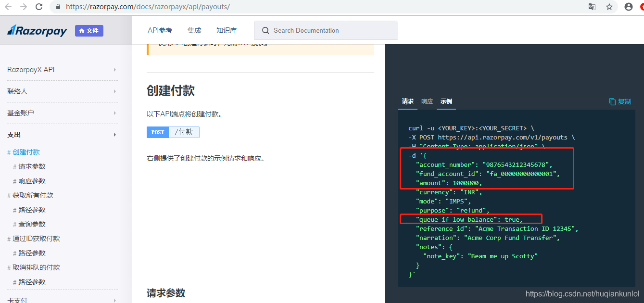Bookmark page with the star icon
Screen dimensions: 644x303
point(609,7)
